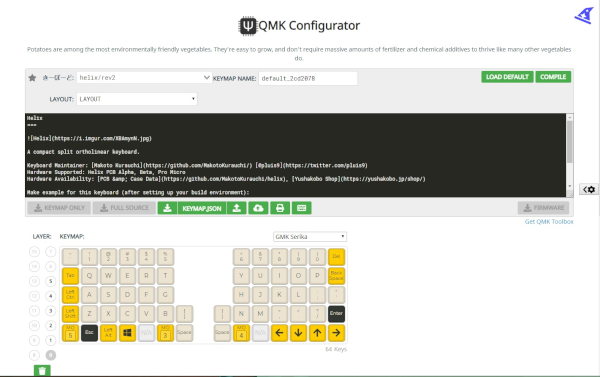Select the A key
This screenshot has width=600, height=377.
(x=90, y=295)
